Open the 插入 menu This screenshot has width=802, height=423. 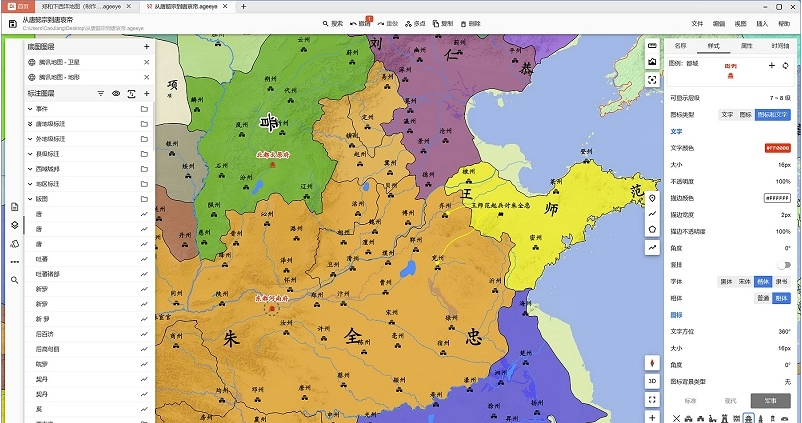tap(762, 24)
